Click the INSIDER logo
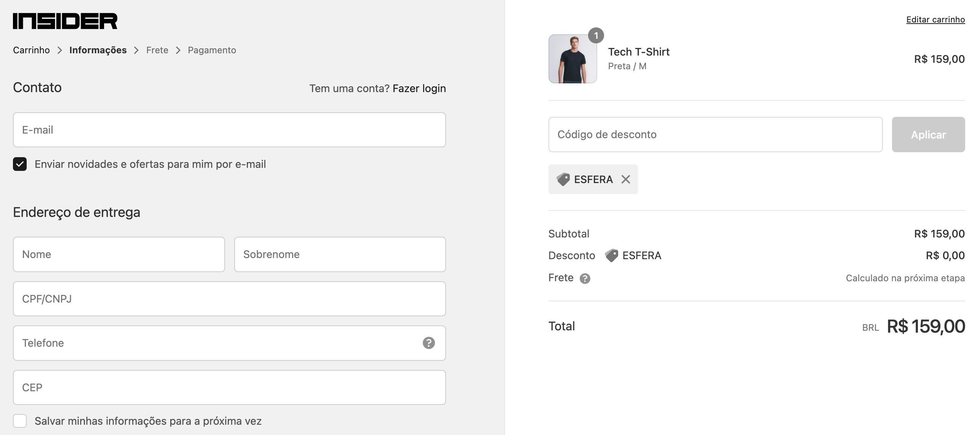This screenshot has width=980, height=435. pyautogui.click(x=65, y=21)
